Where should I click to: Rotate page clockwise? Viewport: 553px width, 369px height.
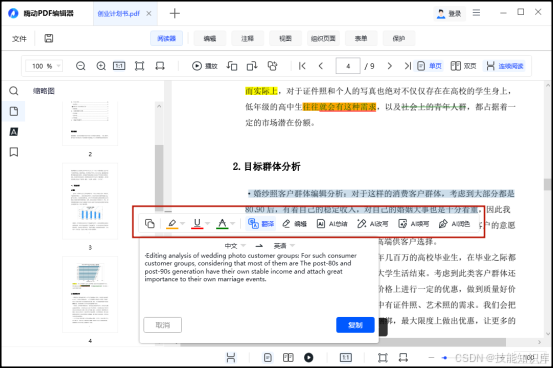pos(252,66)
